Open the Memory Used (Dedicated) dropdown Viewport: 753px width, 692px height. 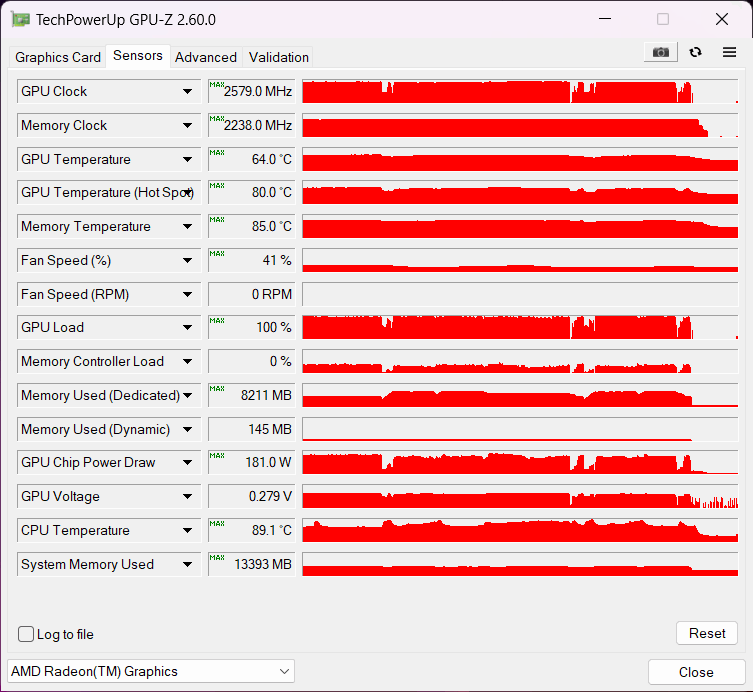[188, 395]
